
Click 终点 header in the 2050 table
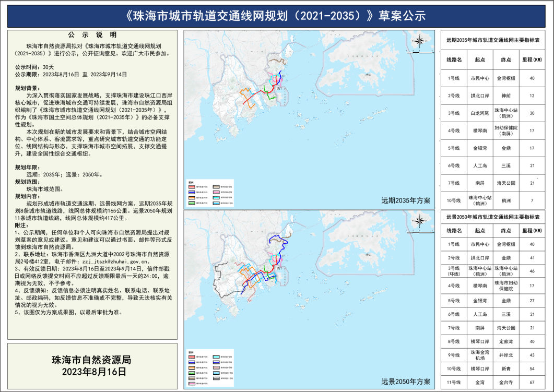tap(506, 231)
